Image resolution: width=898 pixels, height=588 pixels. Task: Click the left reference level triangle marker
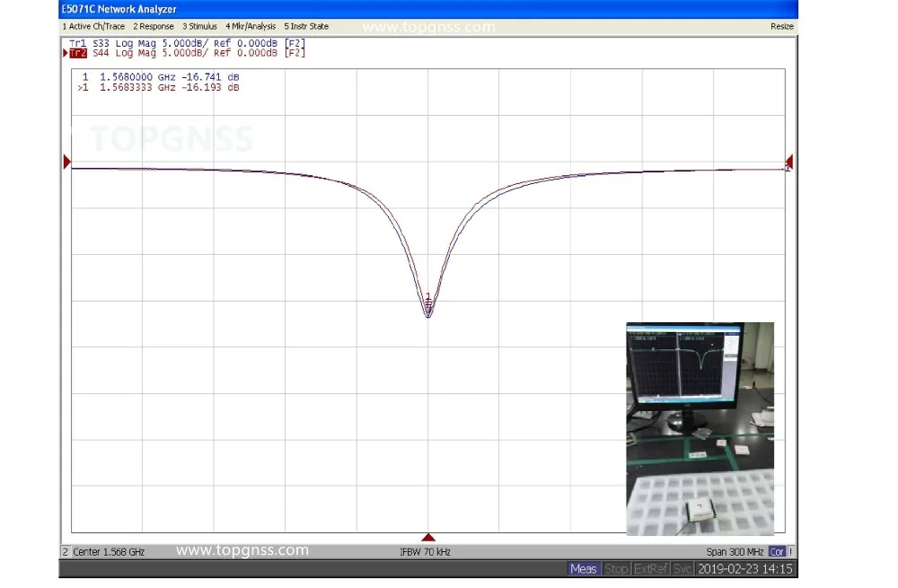[66, 162]
